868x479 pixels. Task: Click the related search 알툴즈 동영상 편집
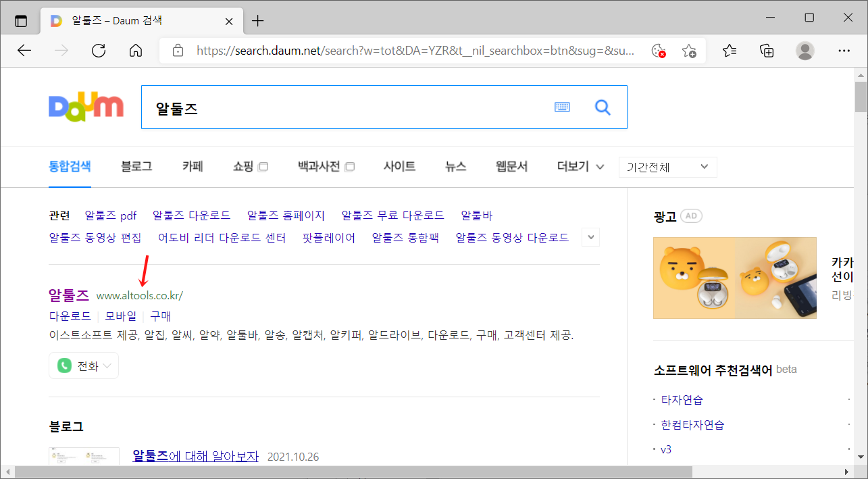pos(95,237)
